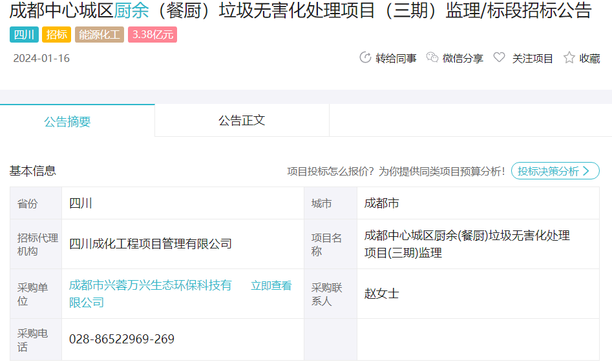612x364 pixels.
Task: Click the 招标 yellow tag
Action: click(57, 35)
